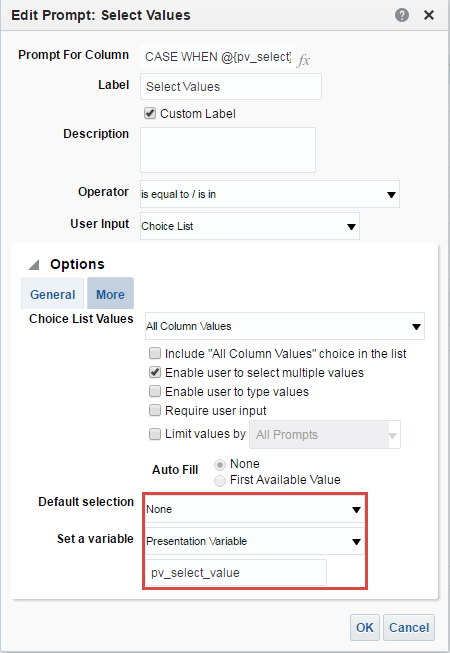This screenshot has height=653, width=450.
Task: Open the Operator dropdown
Action: point(270,194)
